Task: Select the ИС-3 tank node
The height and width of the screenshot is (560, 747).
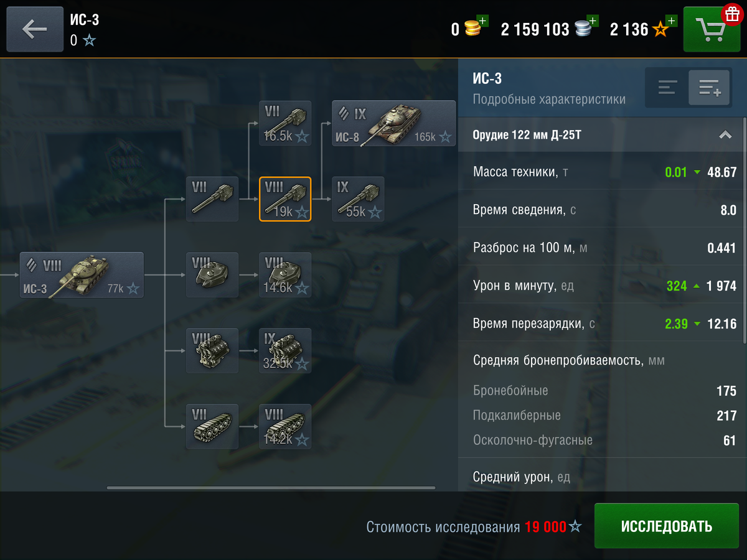Action: click(x=82, y=275)
